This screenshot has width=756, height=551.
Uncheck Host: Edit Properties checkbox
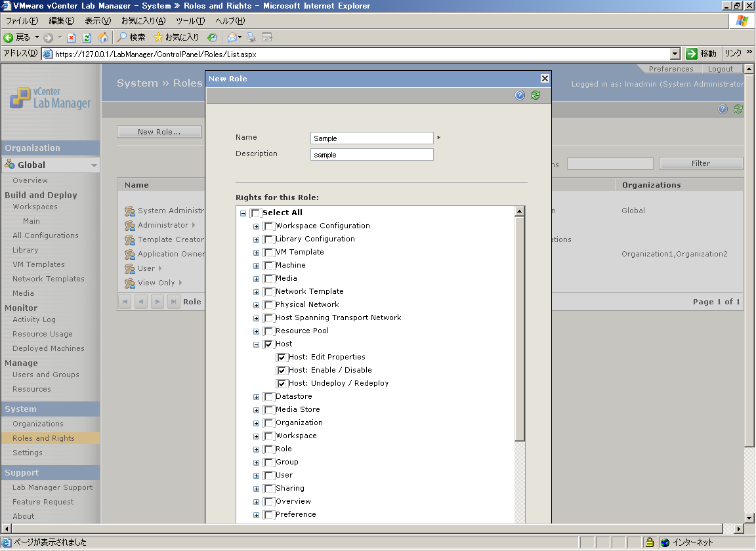[x=282, y=357]
